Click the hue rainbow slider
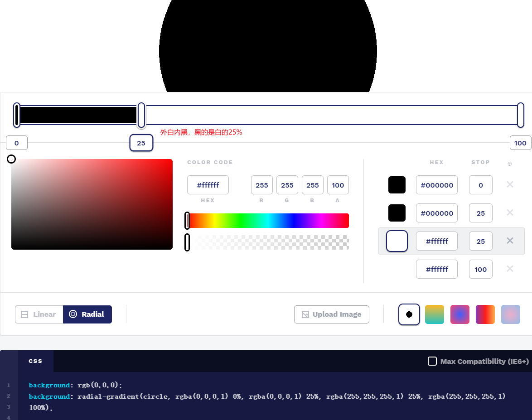This screenshot has width=532, height=420. coord(267,221)
